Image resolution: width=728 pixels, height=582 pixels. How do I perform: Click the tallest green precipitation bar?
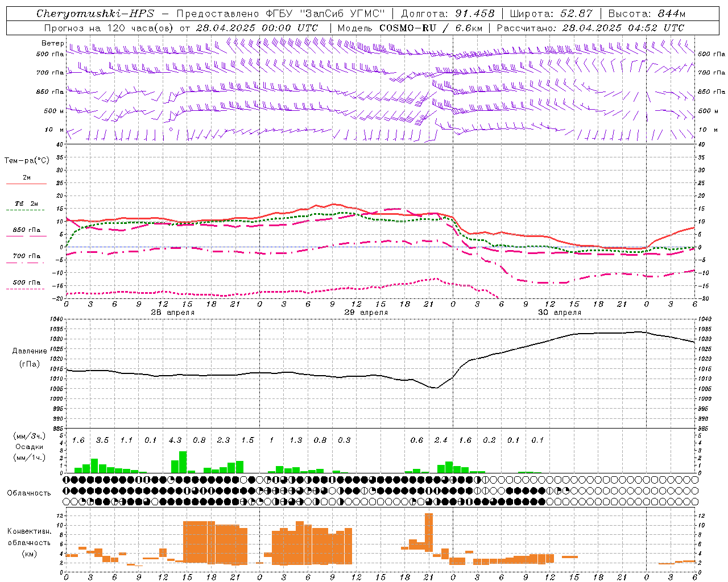[183, 462]
